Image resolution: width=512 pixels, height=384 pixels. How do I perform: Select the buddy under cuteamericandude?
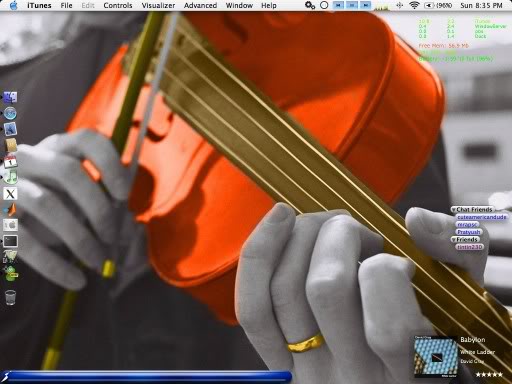(x=467, y=225)
